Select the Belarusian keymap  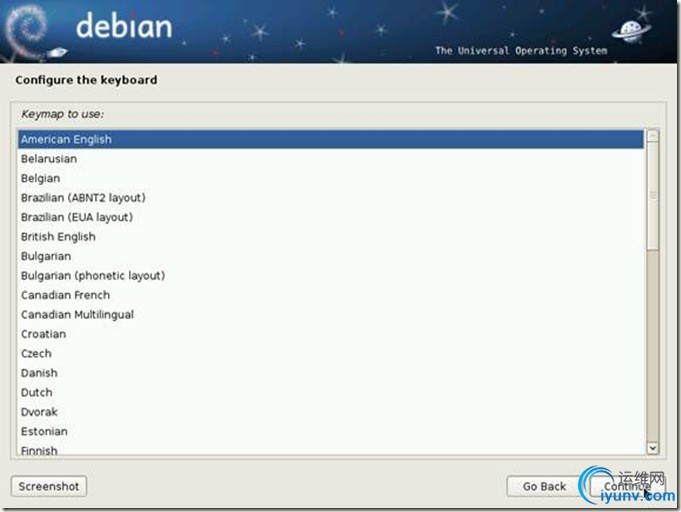(331, 159)
